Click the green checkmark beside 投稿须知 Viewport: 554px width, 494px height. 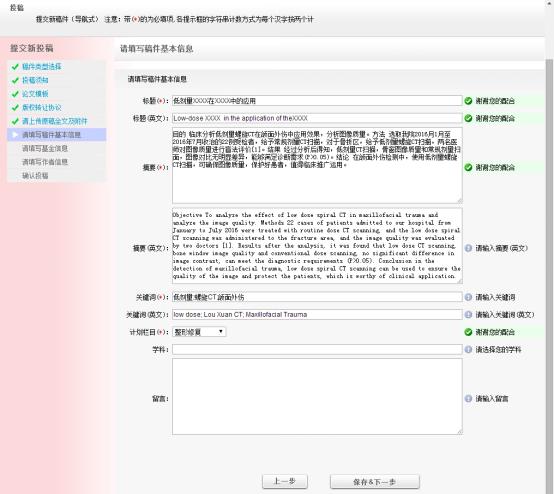click(15, 80)
